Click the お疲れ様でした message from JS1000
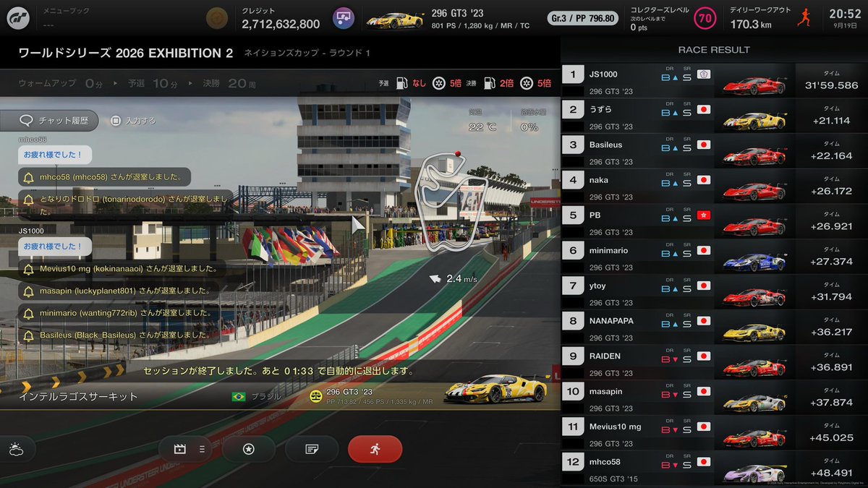The width and height of the screenshot is (868, 488). coord(54,247)
